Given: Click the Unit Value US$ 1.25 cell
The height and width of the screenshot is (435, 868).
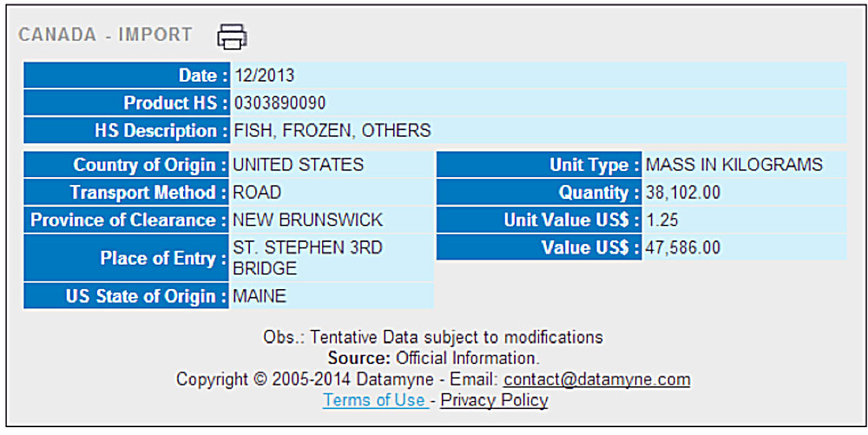Looking at the screenshot, I should point(745,220).
